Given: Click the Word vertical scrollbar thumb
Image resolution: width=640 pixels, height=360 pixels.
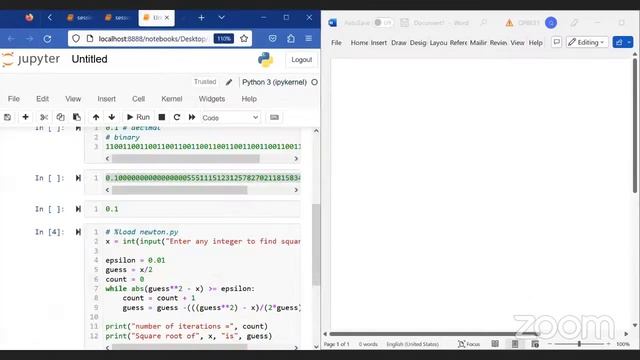Looking at the screenshot, I should coord(635,126).
